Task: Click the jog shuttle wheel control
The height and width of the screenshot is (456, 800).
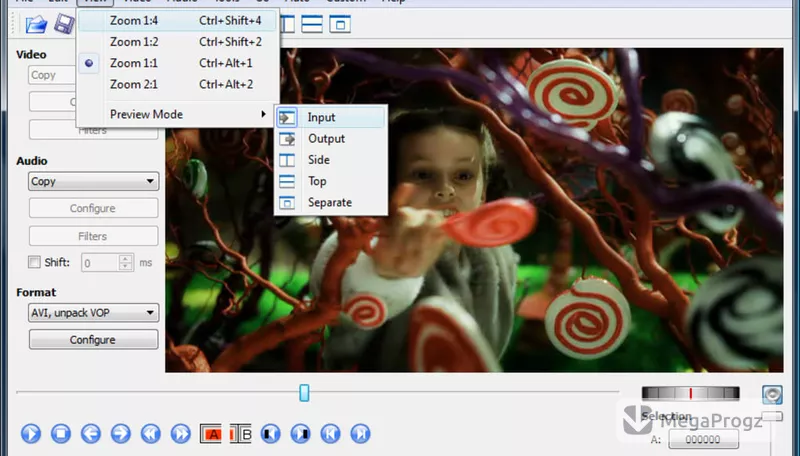Action: [x=690, y=393]
